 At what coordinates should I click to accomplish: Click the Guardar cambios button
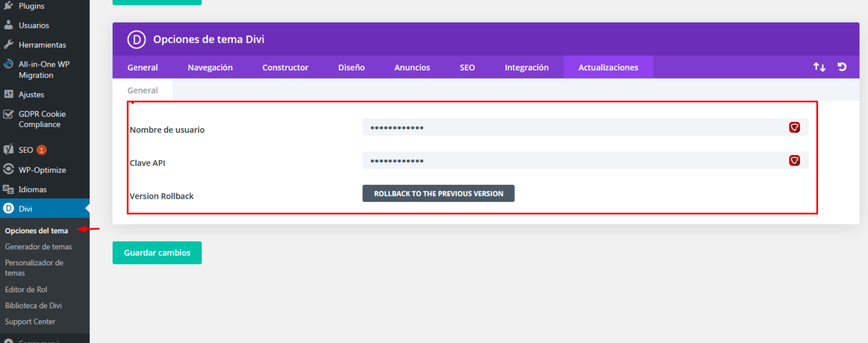(157, 252)
